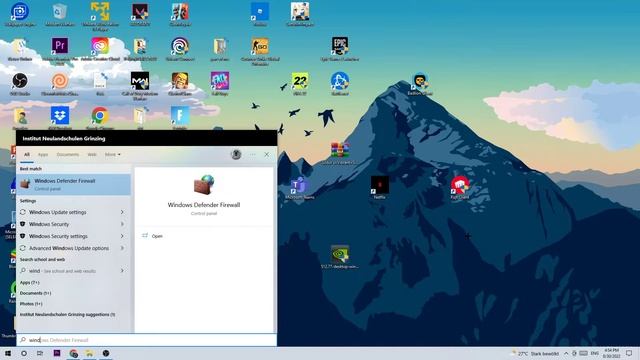This screenshot has width=640, height=360.
Task: Expand Documents (1+) results group
Action: (36, 293)
